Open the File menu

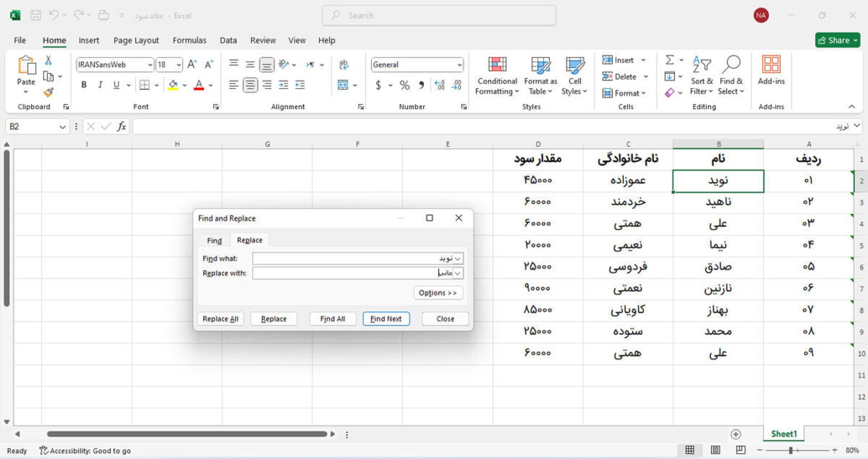20,40
